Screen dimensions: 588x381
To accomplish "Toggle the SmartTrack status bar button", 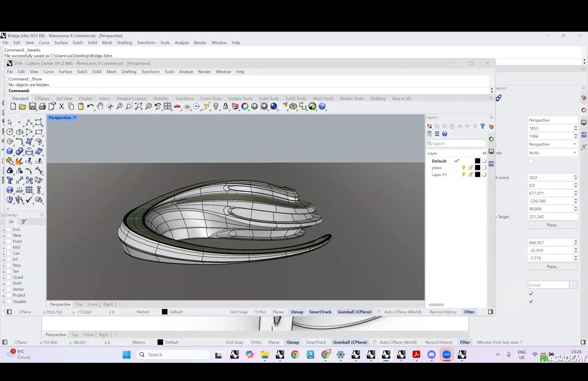I will (320, 312).
